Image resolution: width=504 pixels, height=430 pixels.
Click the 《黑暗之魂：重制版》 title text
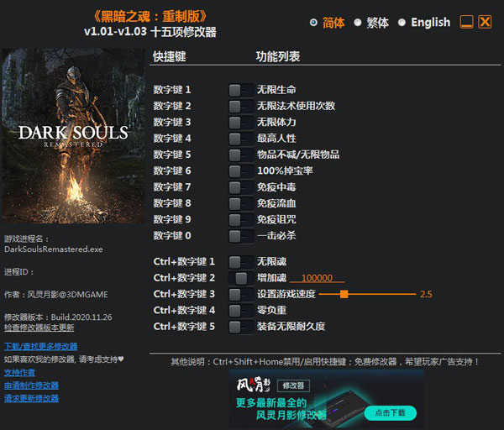click(x=150, y=17)
